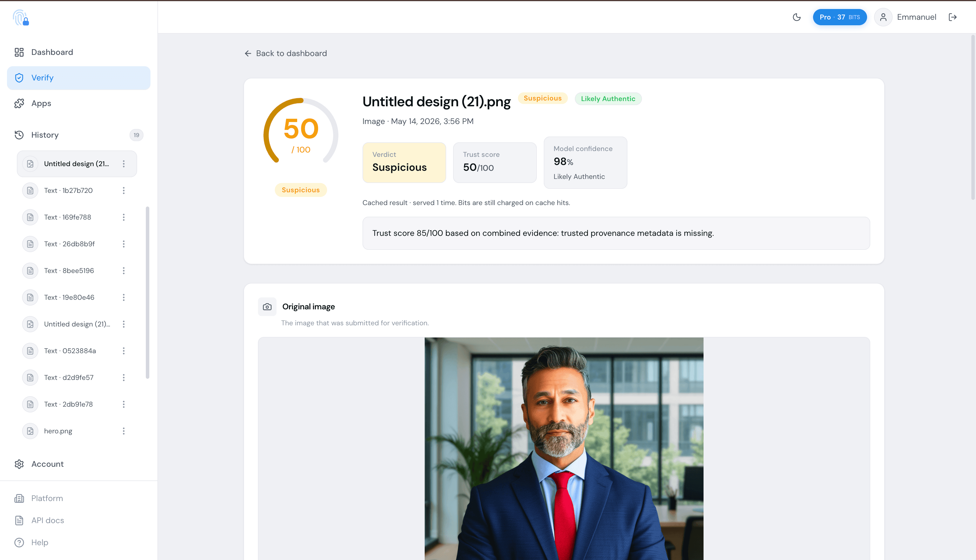The width and height of the screenshot is (976, 560).
Task: Click the fingerprint lock app logo
Action: click(x=21, y=18)
